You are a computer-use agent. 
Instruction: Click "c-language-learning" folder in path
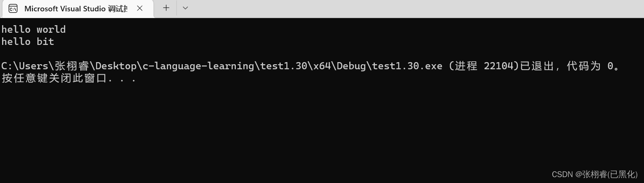tap(198, 66)
